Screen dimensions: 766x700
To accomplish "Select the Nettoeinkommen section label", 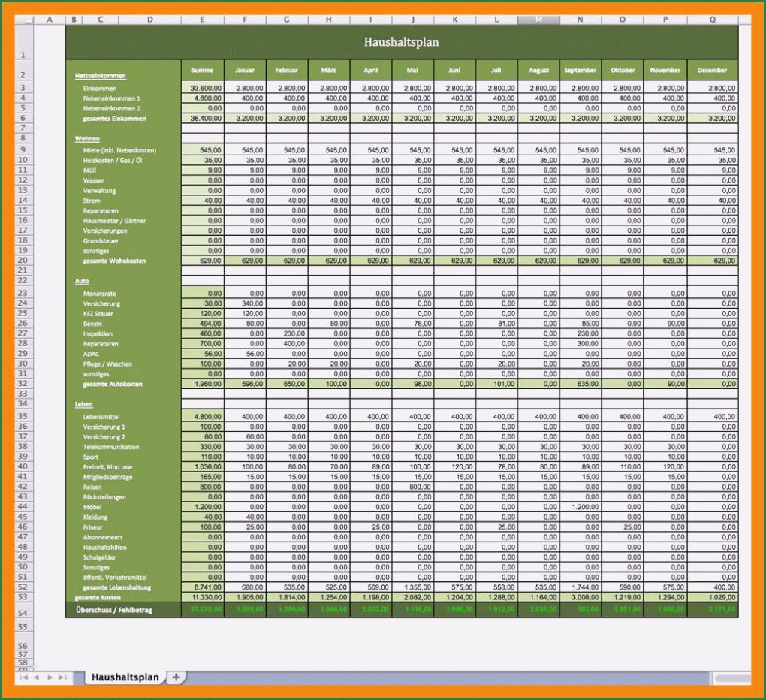I will [x=101, y=76].
